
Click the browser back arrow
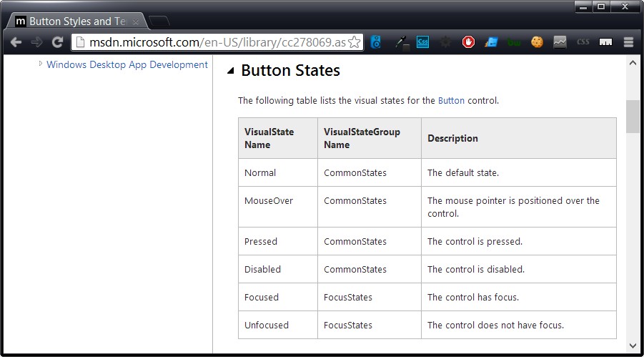(16, 42)
